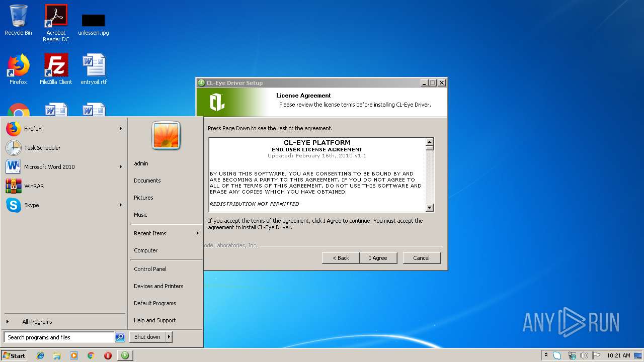Screen dimensions: 644x362
Task: Open the admin personal folder
Action: click(x=141, y=163)
